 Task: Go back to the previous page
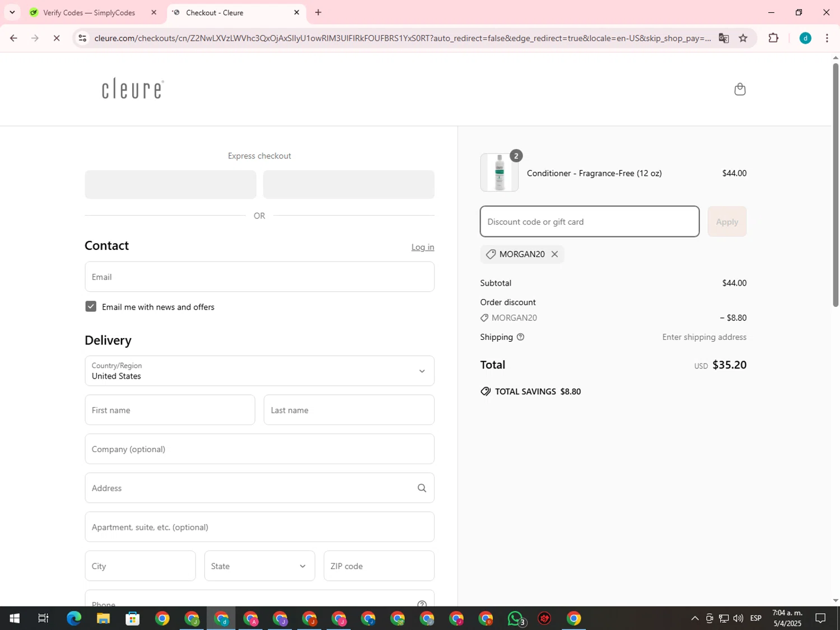pyautogui.click(x=13, y=38)
